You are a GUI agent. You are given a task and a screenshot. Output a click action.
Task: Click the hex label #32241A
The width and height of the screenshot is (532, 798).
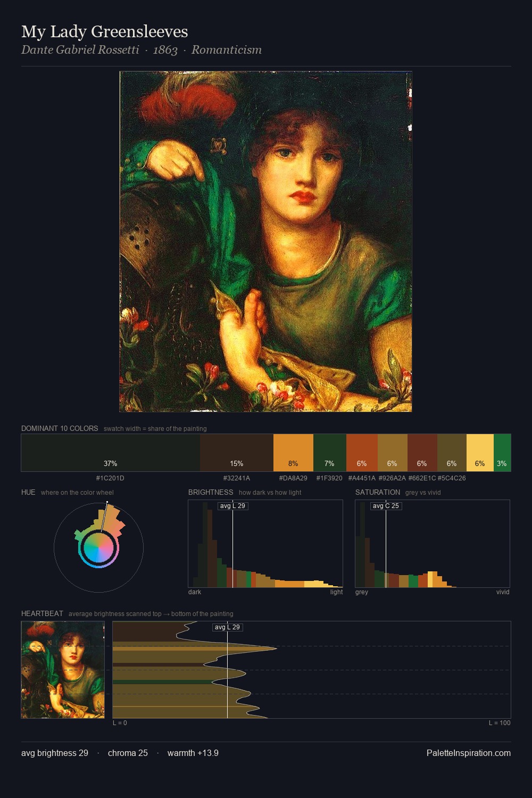tap(237, 478)
